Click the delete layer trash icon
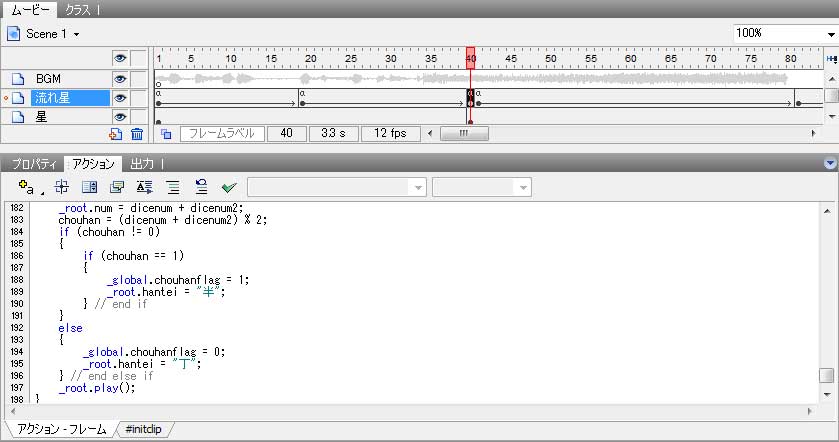 click(x=137, y=134)
